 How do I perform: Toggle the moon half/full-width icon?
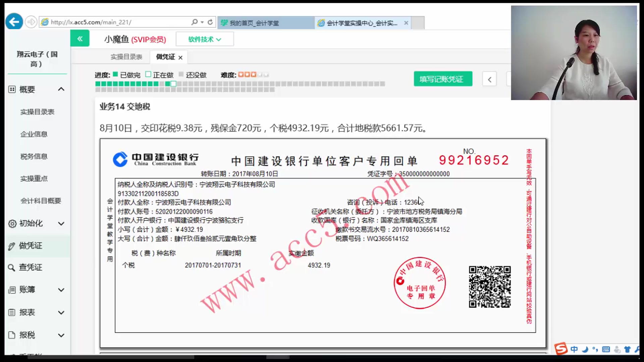[585, 349]
